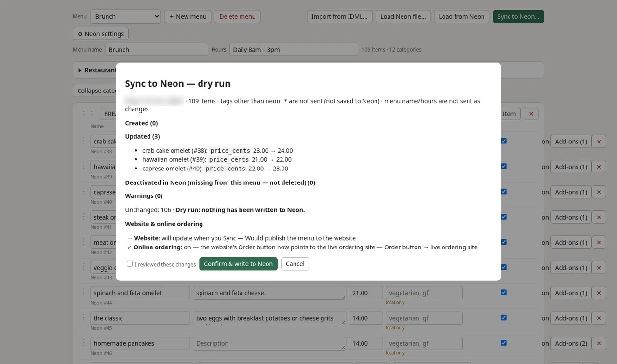Image resolution: width=617 pixels, height=364 pixels.
Task: Delete the Neon #40 item row
Action: 599,192
